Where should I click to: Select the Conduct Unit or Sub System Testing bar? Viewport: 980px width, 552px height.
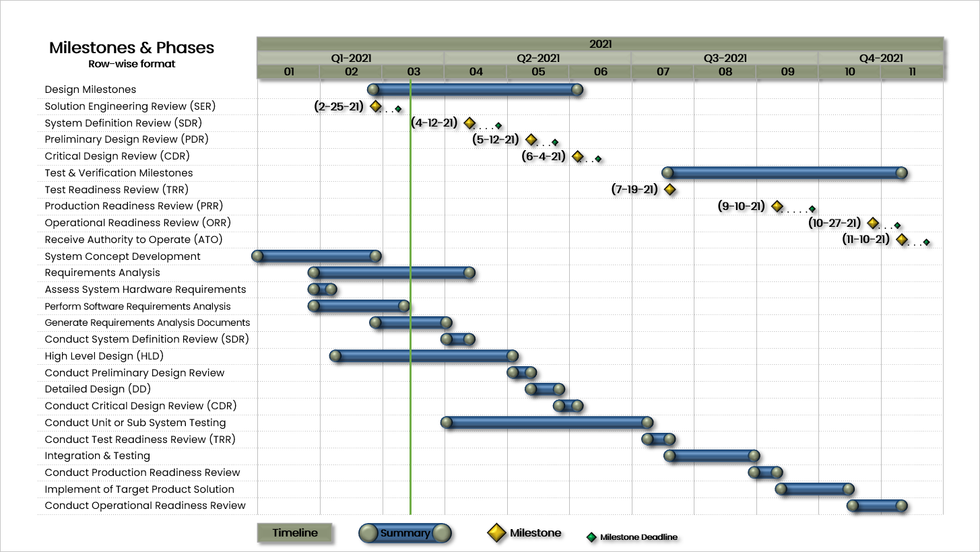[547, 423]
